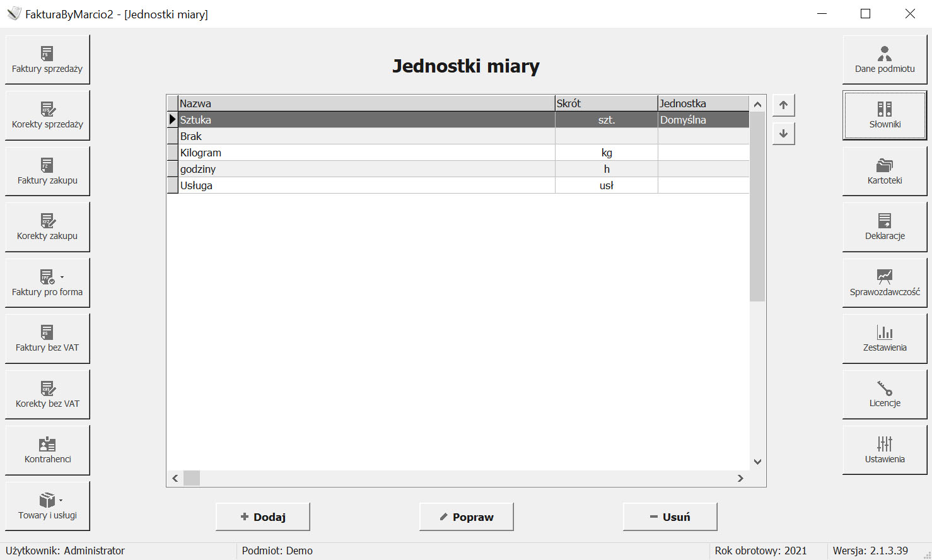
Task: Click Popraw to edit unit
Action: click(467, 516)
